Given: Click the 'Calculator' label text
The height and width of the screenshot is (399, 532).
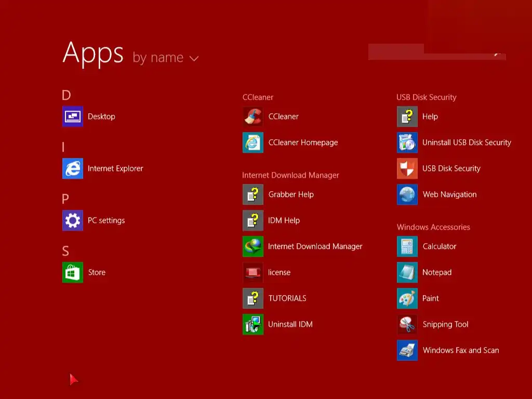Looking at the screenshot, I should coord(440,247).
